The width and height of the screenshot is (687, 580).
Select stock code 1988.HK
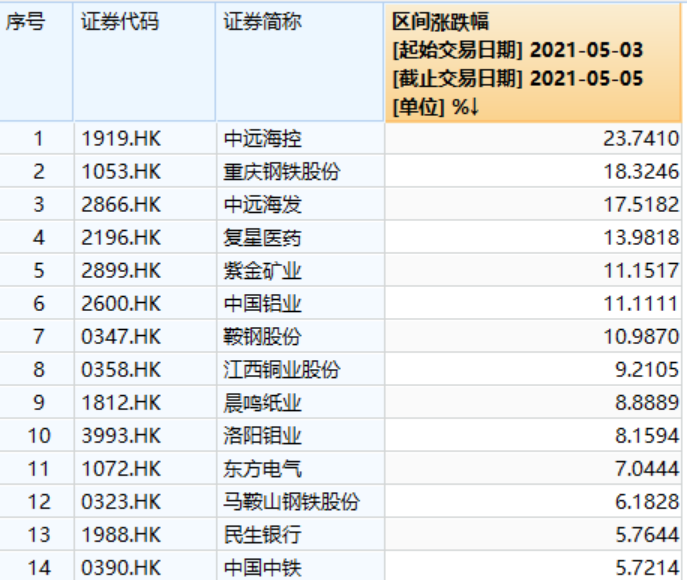coord(121,535)
